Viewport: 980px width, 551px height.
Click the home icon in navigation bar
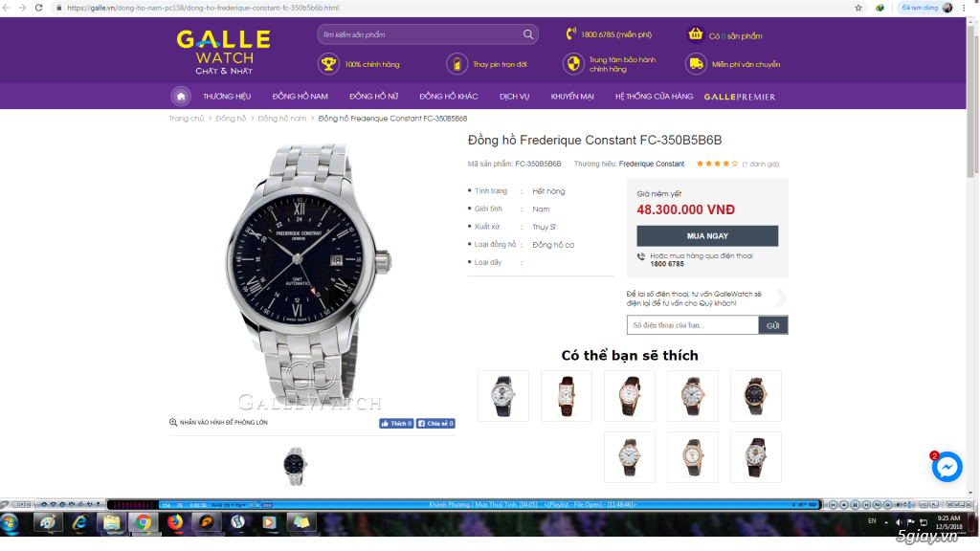tap(181, 97)
